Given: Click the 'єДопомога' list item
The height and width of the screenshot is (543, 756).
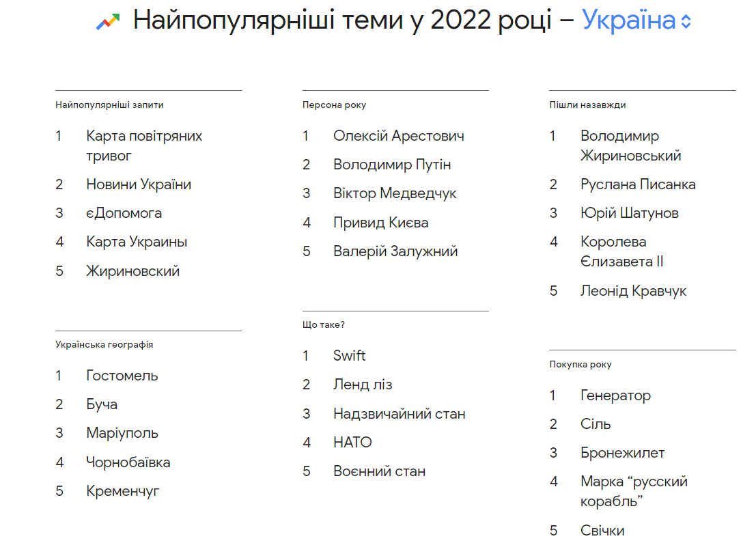Looking at the screenshot, I should coord(124,213).
